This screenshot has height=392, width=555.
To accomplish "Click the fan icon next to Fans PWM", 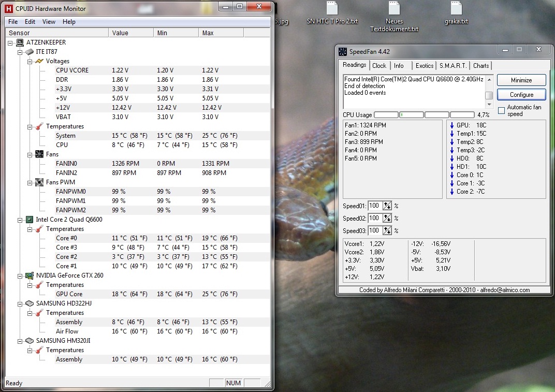I will (39, 182).
